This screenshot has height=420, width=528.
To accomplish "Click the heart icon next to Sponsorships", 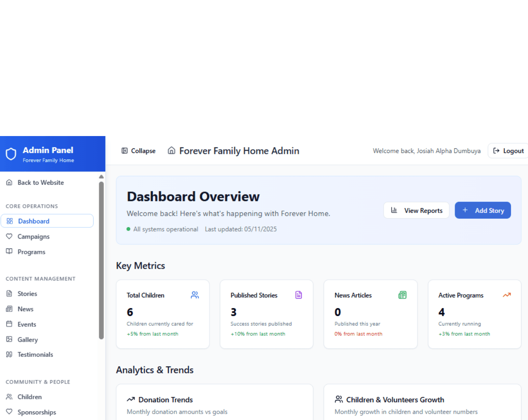I will click(x=9, y=412).
